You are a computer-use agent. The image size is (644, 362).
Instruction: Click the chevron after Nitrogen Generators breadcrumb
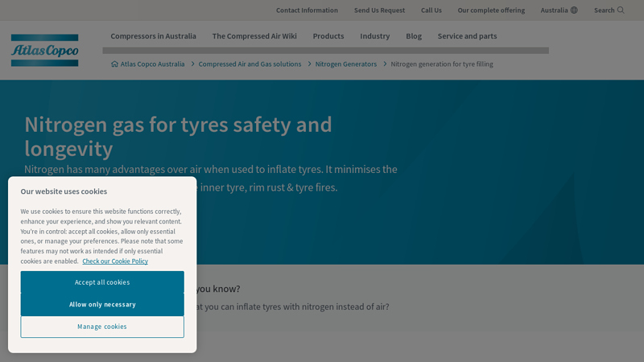pyautogui.click(x=385, y=64)
